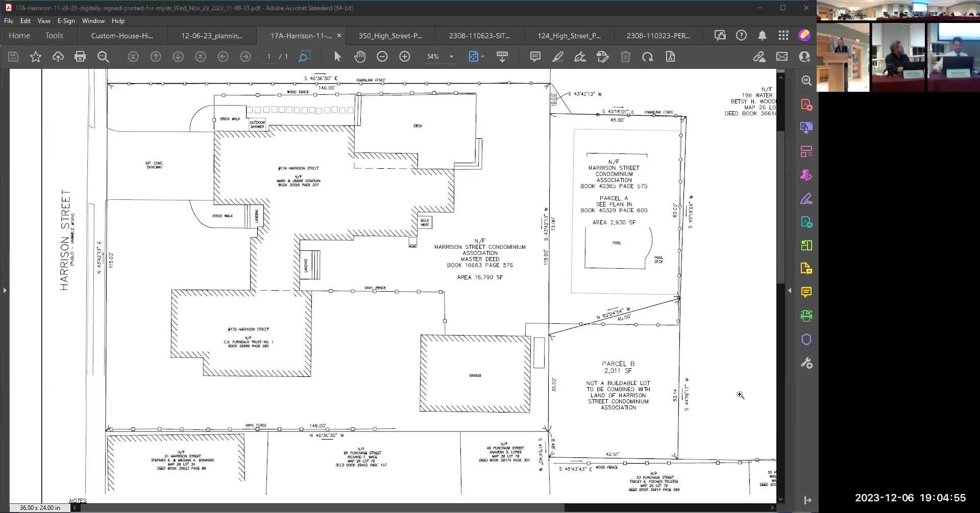This screenshot has height=513, width=980.
Task: Go to first page icon
Action: coord(133,57)
